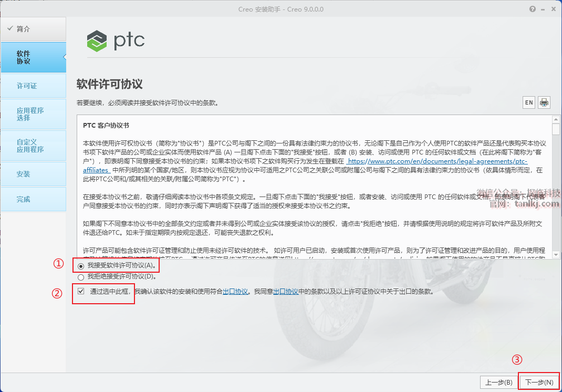The image size is (562, 392).
Task: Switch agreement language with EN button
Action: [529, 102]
